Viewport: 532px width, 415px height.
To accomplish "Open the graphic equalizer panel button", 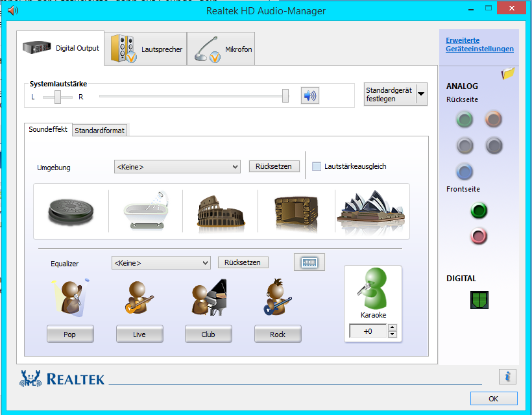I will [x=309, y=262].
